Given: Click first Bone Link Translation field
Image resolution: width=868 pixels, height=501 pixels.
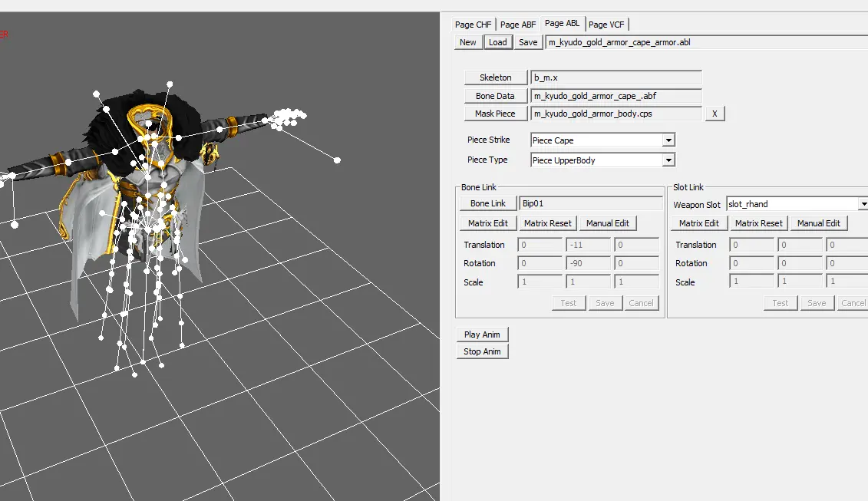Looking at the screenshot, I should 540,245.
